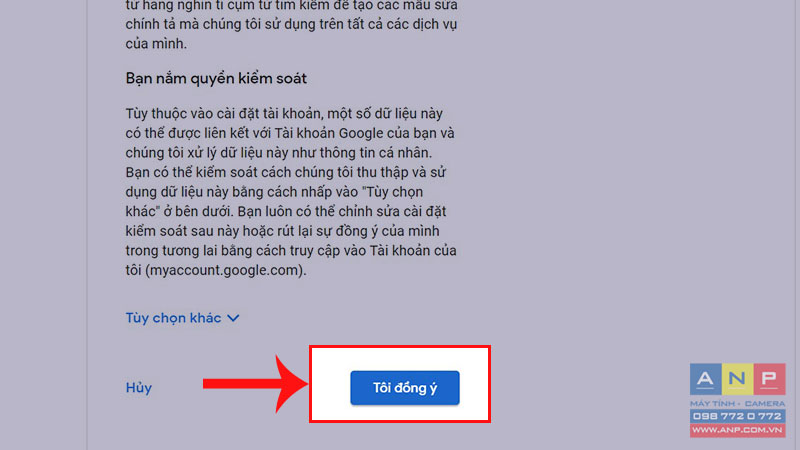Click the Hủy link
Viewport: 800px width, 450px height.
coord(139,388)
